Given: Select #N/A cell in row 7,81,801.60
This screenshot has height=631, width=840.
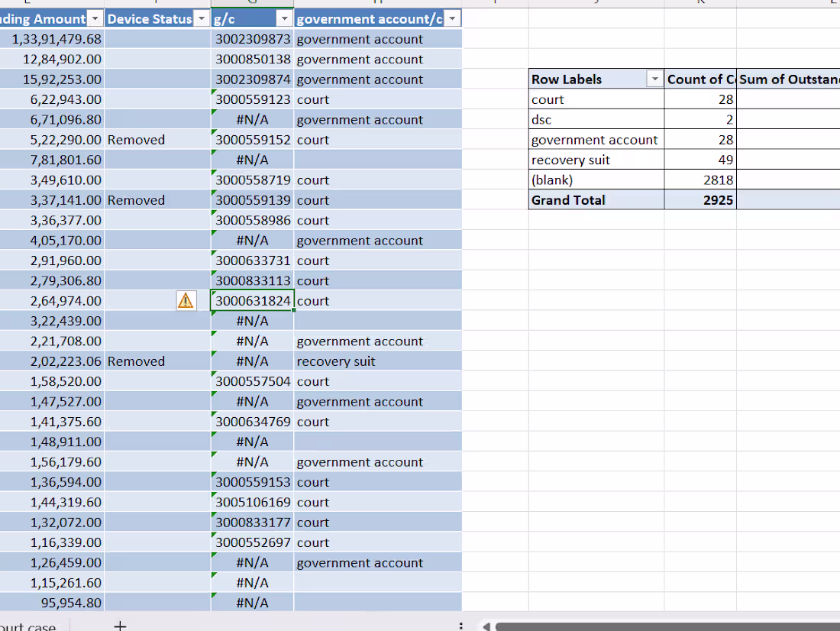Looking at the screenshot, I should tap(252, 160).
